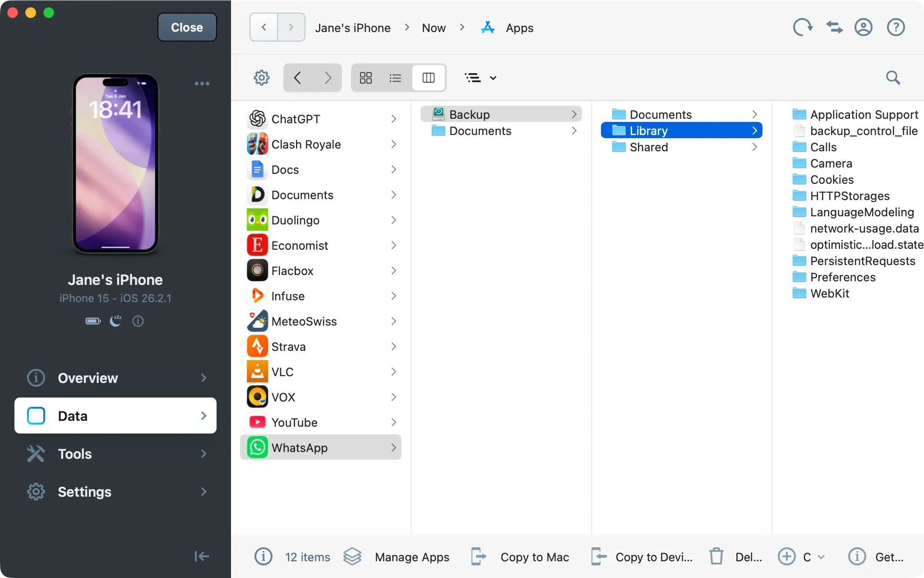Select the MeteoSwiss app icon
Image resolution: width=924 pixels, height=578 pixels.
258,321
